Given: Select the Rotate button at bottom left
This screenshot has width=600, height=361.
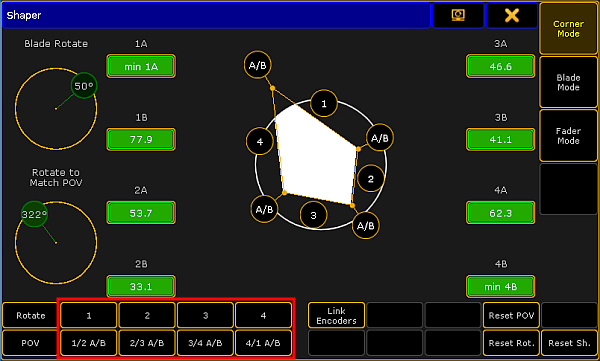Looking at the screenshot, I should 31,315.
